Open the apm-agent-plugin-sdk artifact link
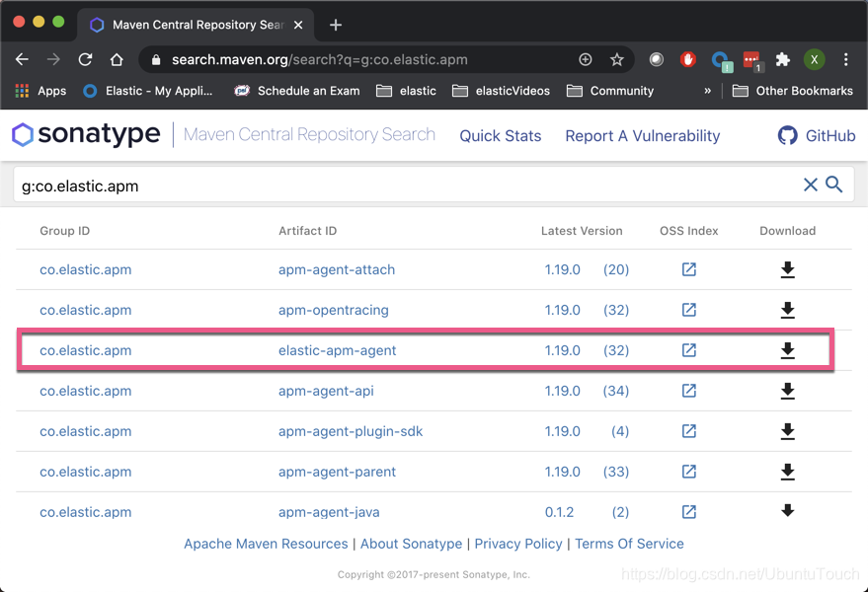The image size is (868, 592). 351,431
